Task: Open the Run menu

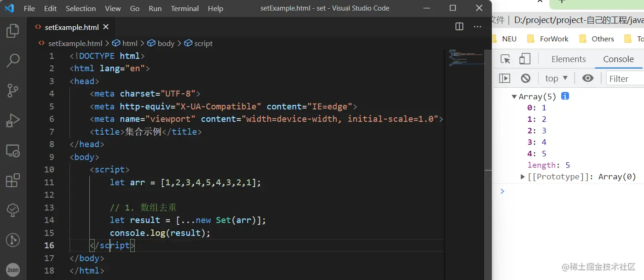Action: tap(155, 8)
